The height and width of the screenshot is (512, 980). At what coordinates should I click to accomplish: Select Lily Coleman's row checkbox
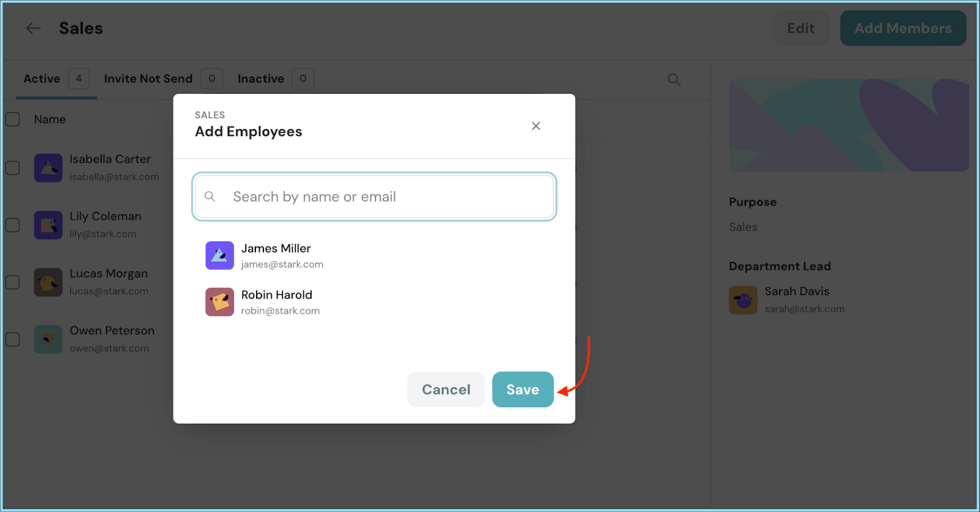pos(13,225)
